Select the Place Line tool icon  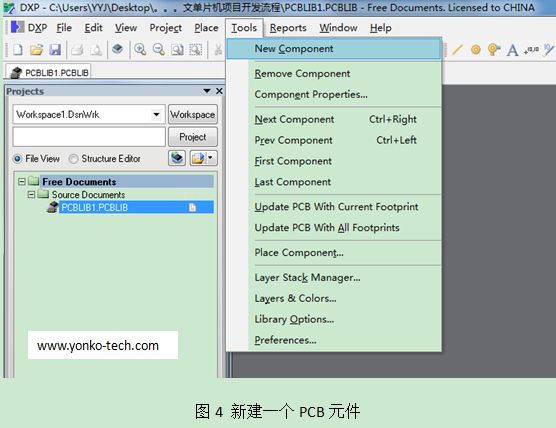(x=457, y=50)
